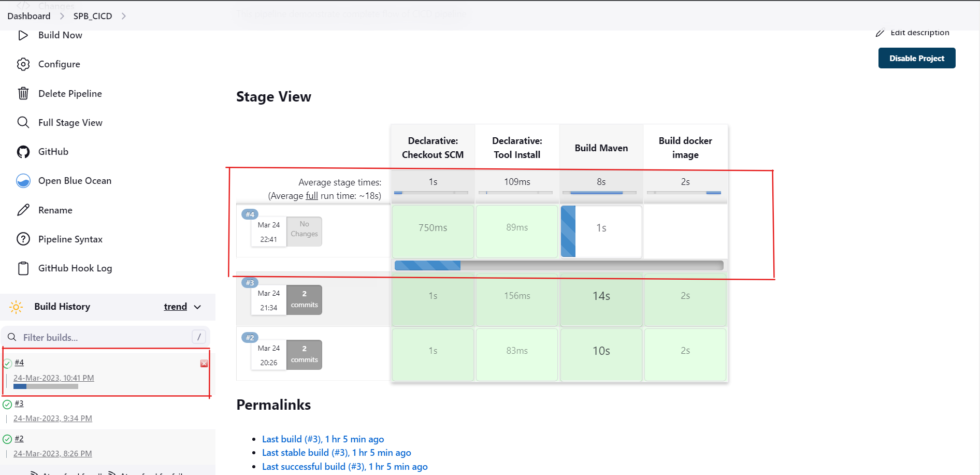Expand the Build History trend dropdown
The height and width of the screenshot is (475, 980).
(x=197, y=307)
